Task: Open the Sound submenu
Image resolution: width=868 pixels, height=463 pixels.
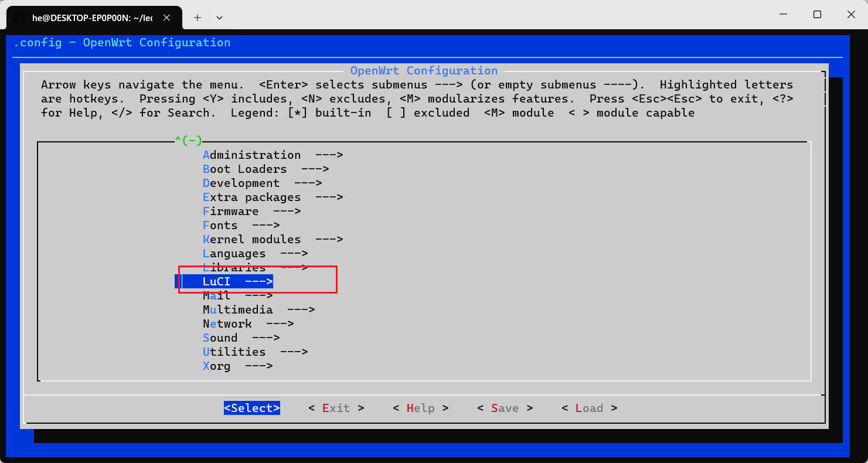Action: pos(241,338)
